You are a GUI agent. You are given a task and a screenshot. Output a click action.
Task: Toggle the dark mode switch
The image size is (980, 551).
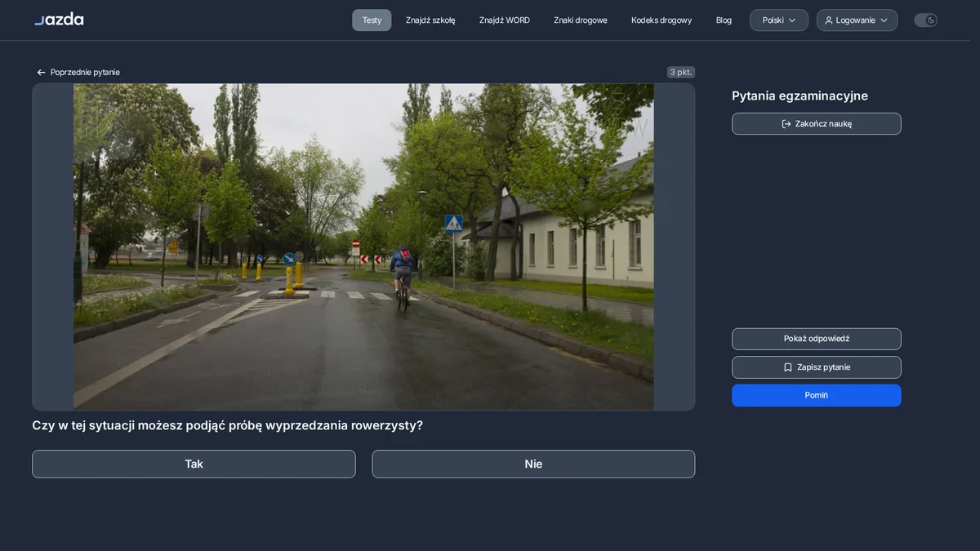925,20
